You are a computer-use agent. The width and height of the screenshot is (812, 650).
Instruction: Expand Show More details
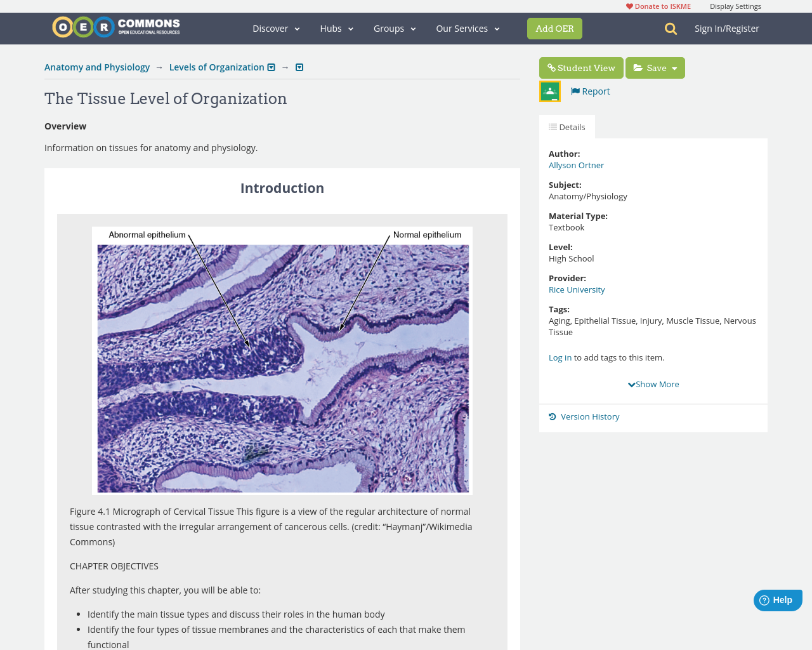653,385
